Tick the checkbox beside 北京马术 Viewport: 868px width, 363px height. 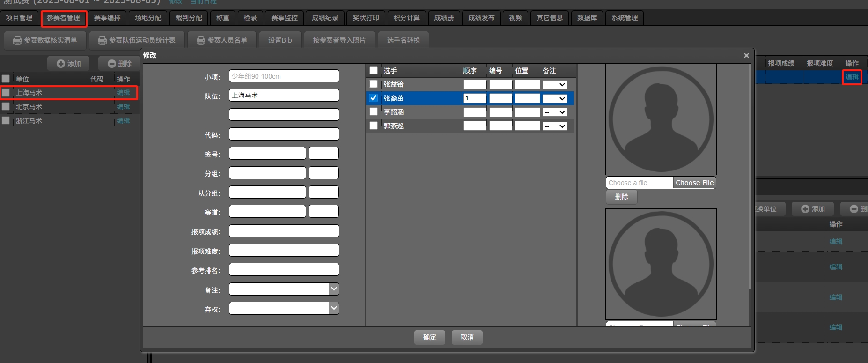click(x=6, y=107)
